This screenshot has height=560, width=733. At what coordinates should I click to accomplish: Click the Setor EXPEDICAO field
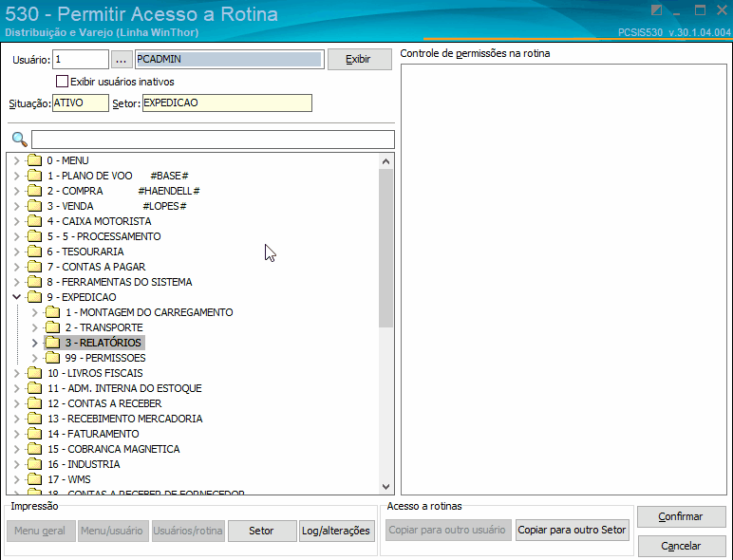coord(227,103)
